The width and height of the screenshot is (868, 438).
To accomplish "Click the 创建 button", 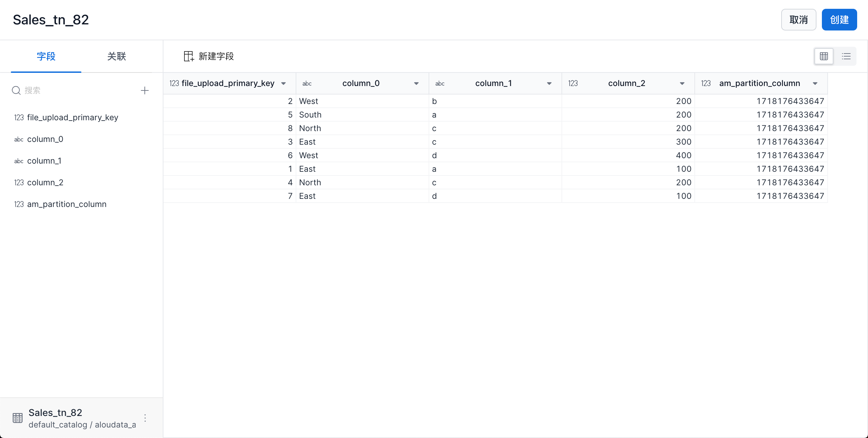I will [x=839, y=20].
